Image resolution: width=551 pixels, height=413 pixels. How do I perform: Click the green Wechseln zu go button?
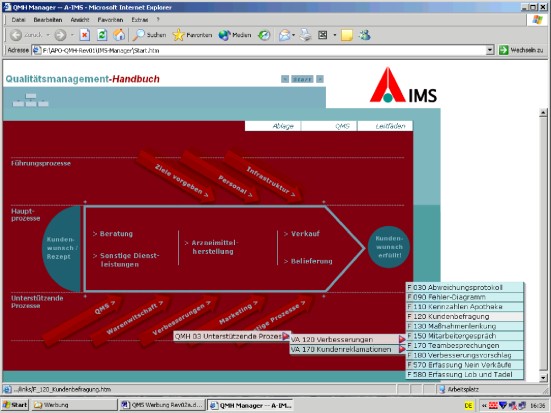(x=521, y=50)
